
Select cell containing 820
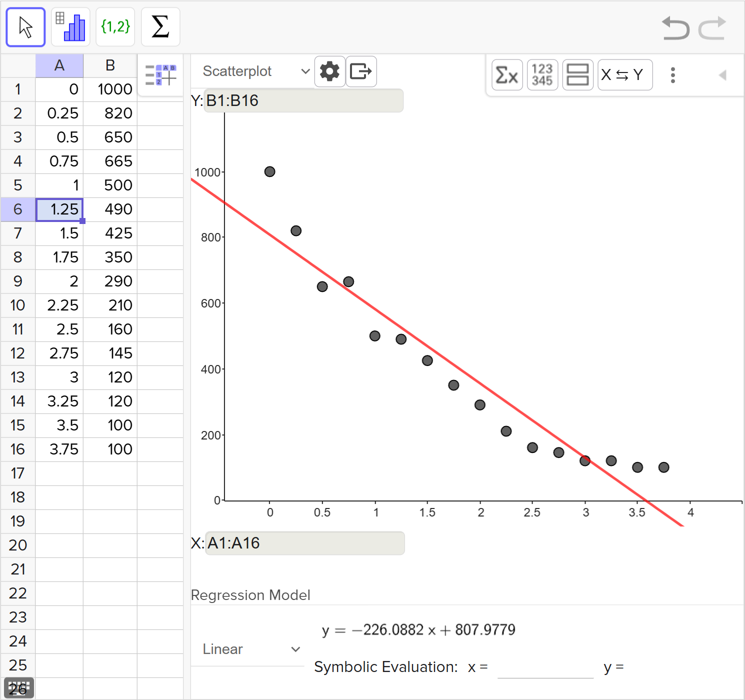click(x=110, y=113)
